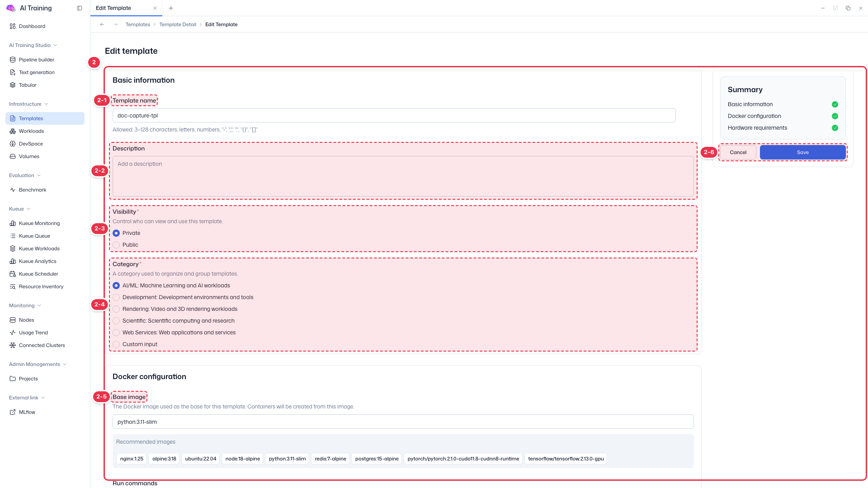Click the Resource Inventory icon

(x=13, y=286)
